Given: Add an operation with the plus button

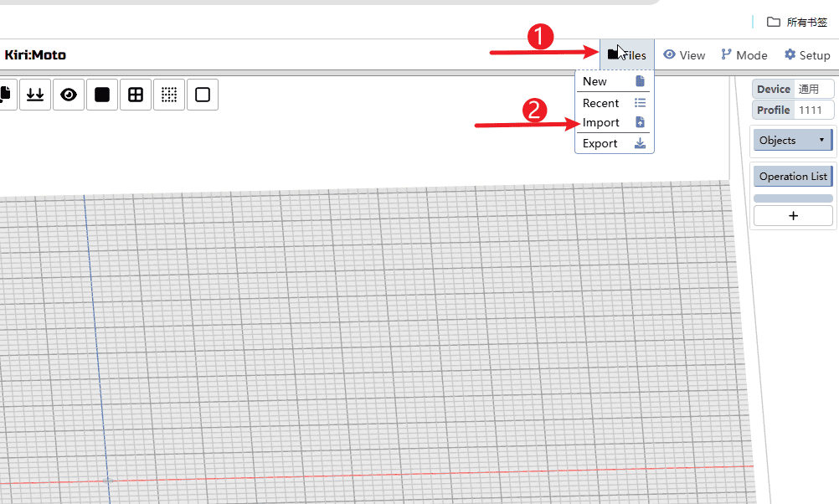Looking at the screenshot, I should click(793, 216).
